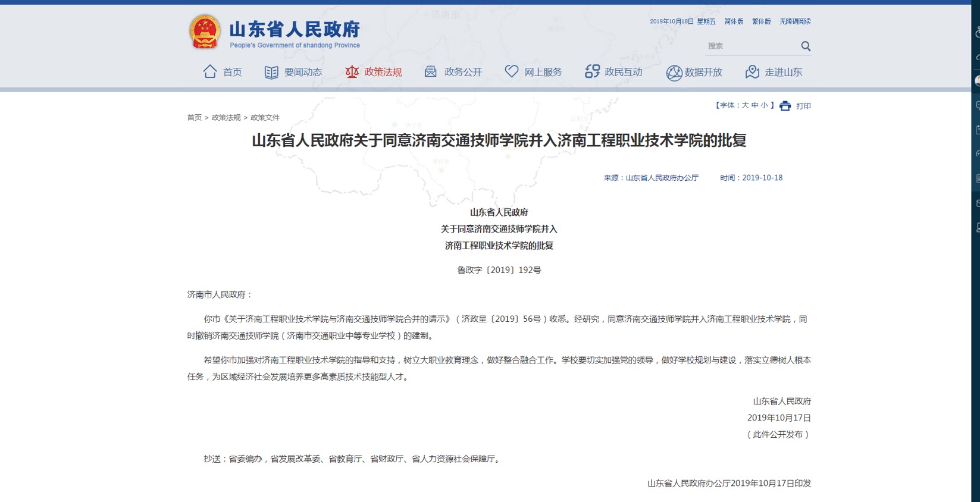
Task: Set font size to small (小)
Action: [x=764, y=105]
